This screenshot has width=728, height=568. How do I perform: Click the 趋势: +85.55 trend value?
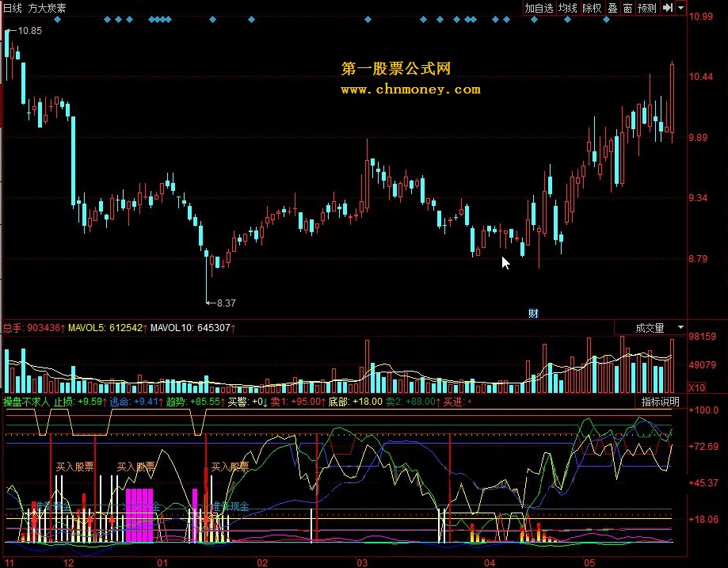(x=196, y=402)
